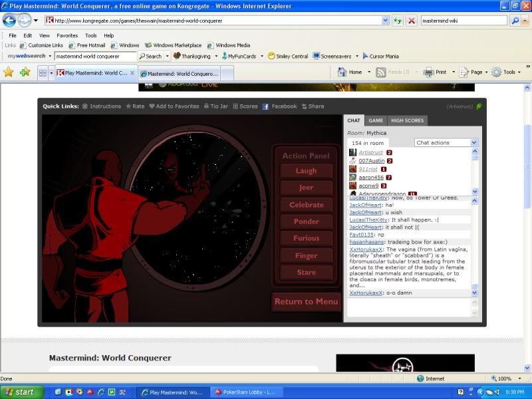Click the chat message input box

[x=409, y=307]
